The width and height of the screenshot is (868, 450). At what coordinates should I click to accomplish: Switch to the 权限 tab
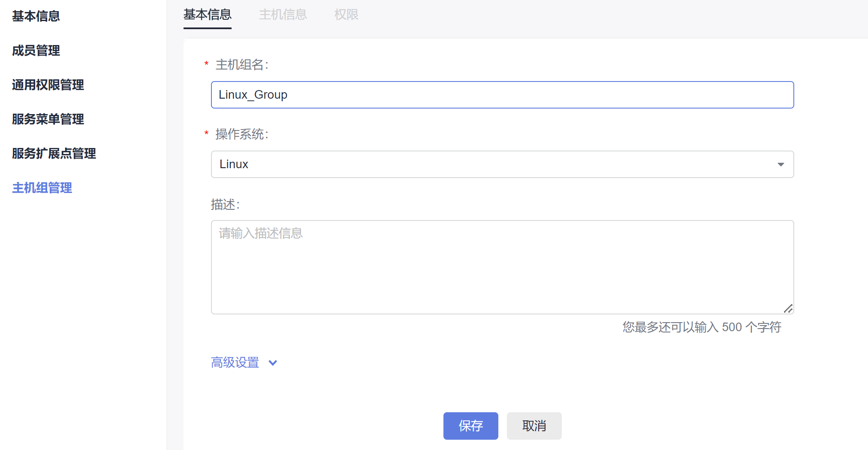click(x=346, y=15)
